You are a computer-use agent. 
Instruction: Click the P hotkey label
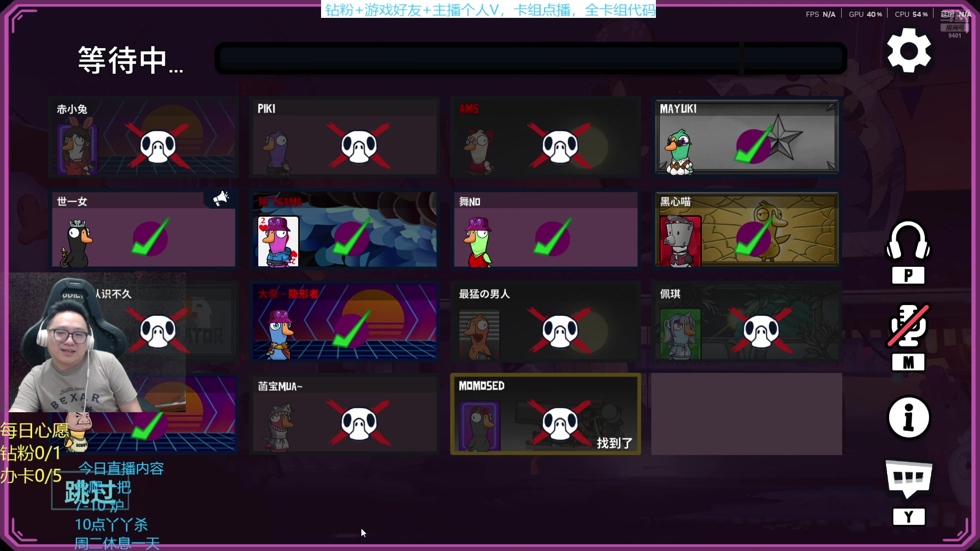[x=908, y=275]
